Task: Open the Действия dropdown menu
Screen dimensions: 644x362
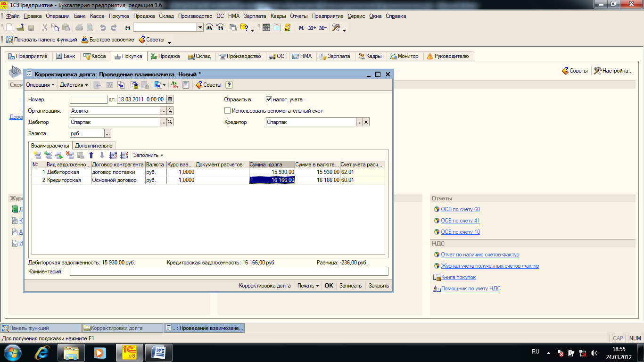Action: coord(74,85)
